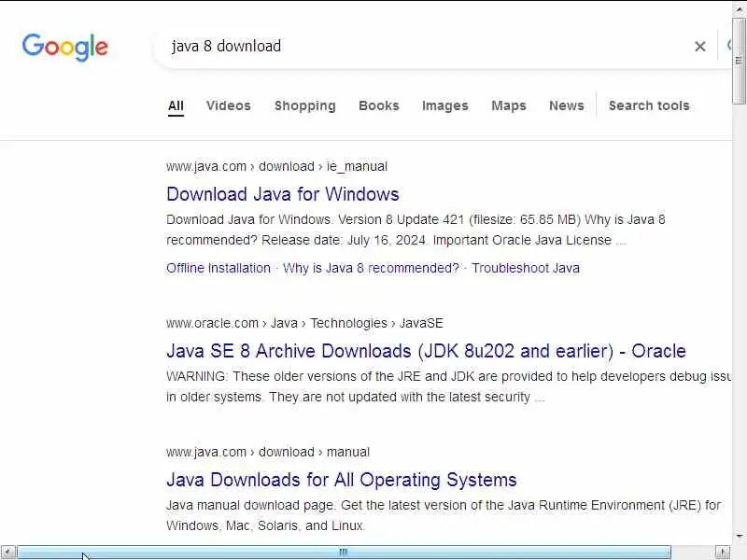Screen dimensions: 747x560
Task: Clear the search box with the X icon
Action: point(699,46)
